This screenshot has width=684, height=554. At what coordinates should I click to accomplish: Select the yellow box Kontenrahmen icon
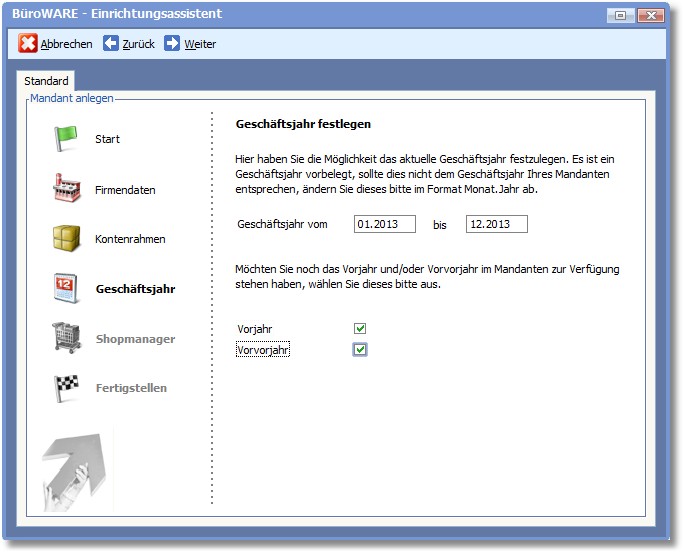(66, 238)
